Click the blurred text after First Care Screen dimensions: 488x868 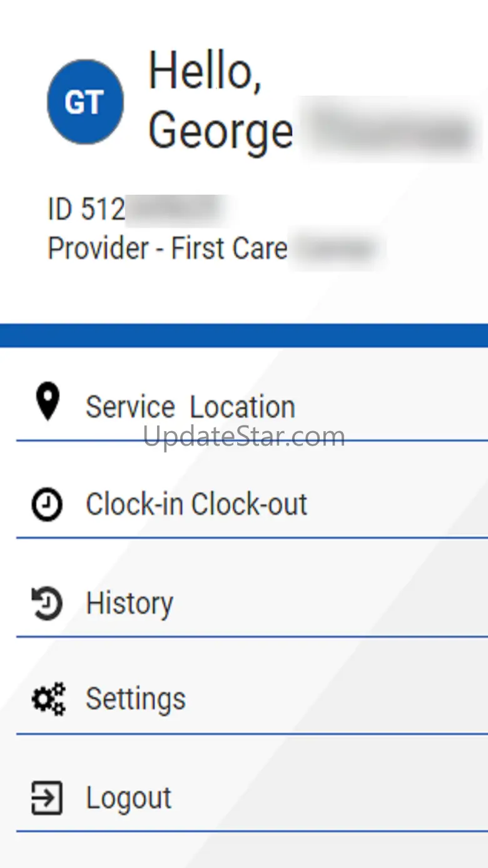click(x=337, y=248)
